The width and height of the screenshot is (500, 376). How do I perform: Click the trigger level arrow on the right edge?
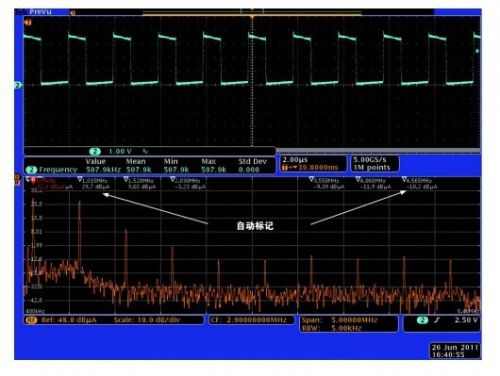(477, 51)
